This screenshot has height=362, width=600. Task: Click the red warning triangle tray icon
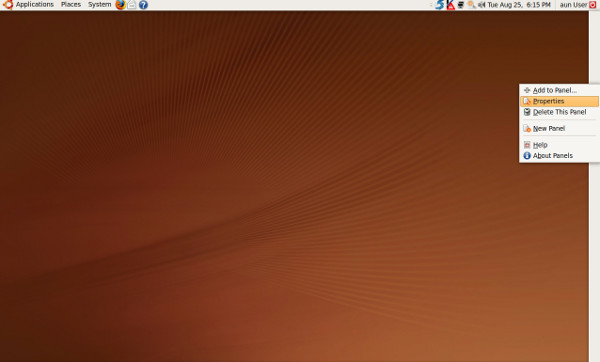(x=451, y=5)
